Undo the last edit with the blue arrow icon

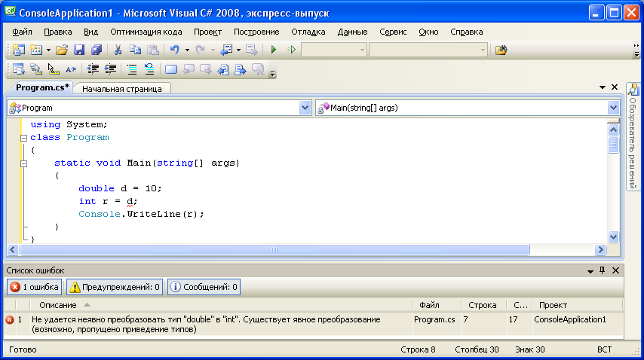coord(174,50)
